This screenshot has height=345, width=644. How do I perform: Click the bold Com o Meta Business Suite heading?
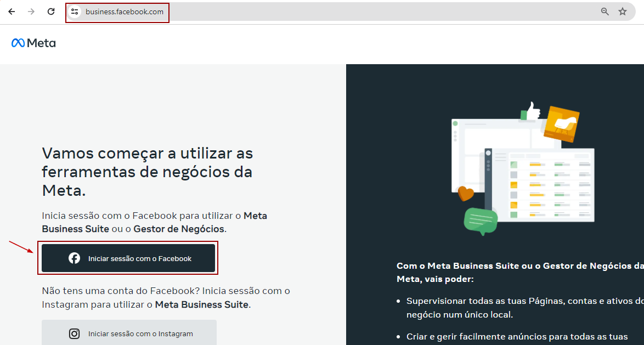[519, 272]
